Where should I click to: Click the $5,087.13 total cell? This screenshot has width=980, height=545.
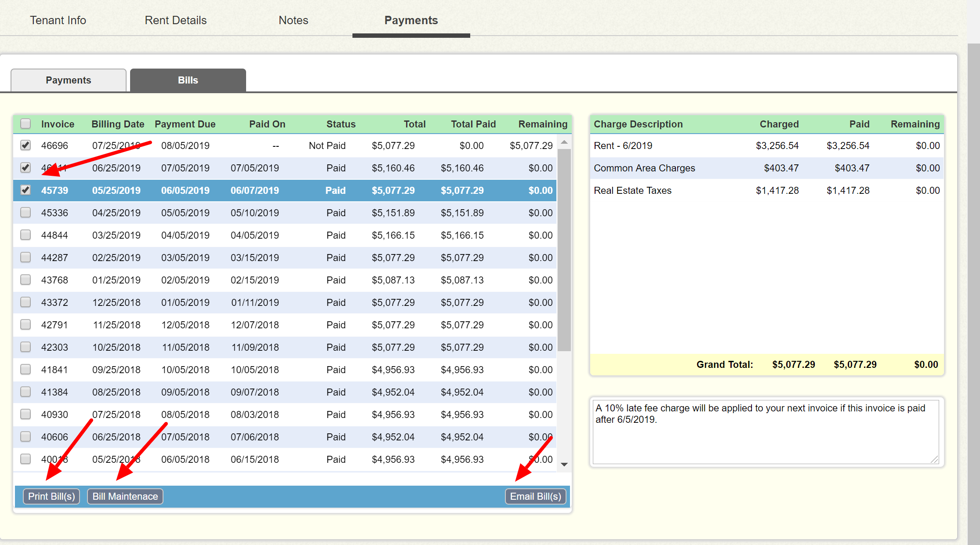coord(393,280)
